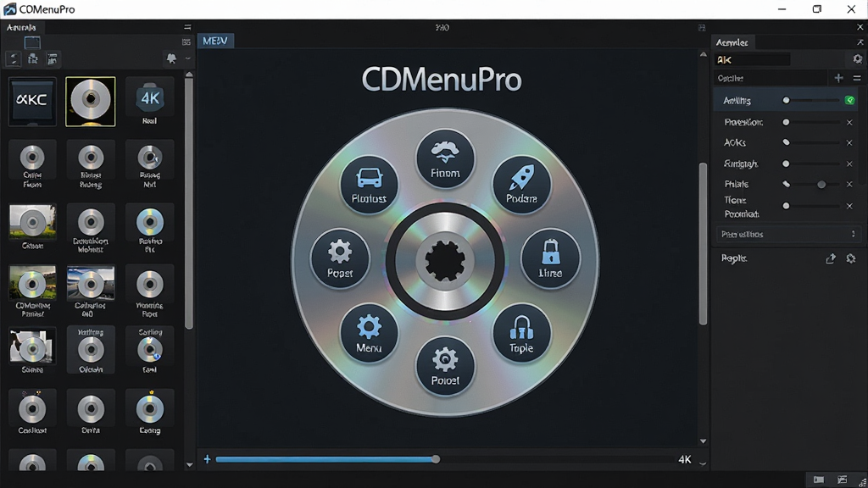
Task: Select the highlighted CD template thumbnail
Action: pyautogui.click(x=91, y=102)
